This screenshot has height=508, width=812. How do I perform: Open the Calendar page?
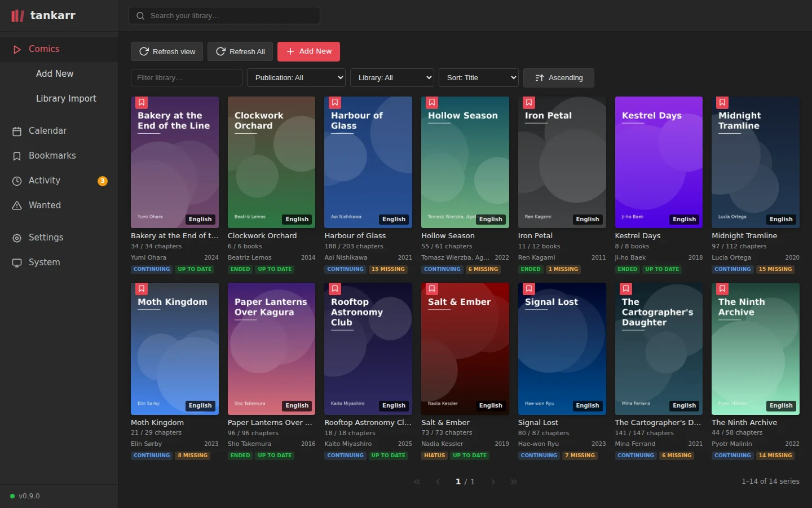[x=59, y=131]
